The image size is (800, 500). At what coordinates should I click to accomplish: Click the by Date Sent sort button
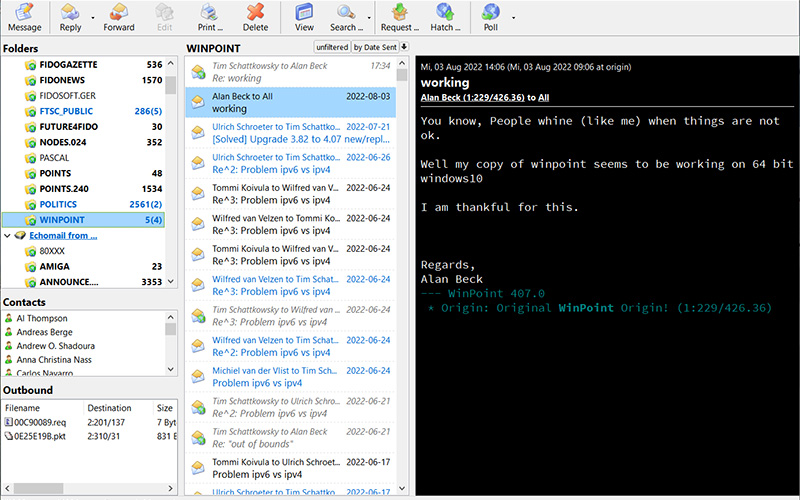(374, 47)
